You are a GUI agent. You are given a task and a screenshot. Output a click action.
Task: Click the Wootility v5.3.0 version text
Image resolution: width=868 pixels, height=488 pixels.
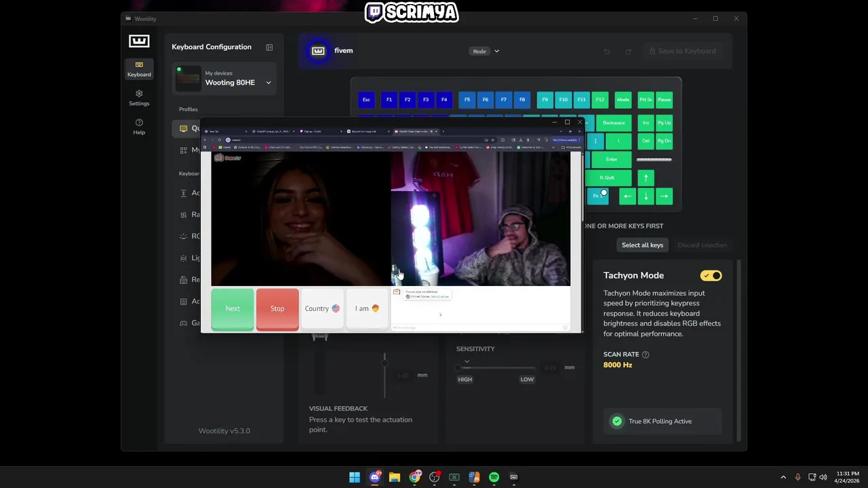(x=224, y=431)
